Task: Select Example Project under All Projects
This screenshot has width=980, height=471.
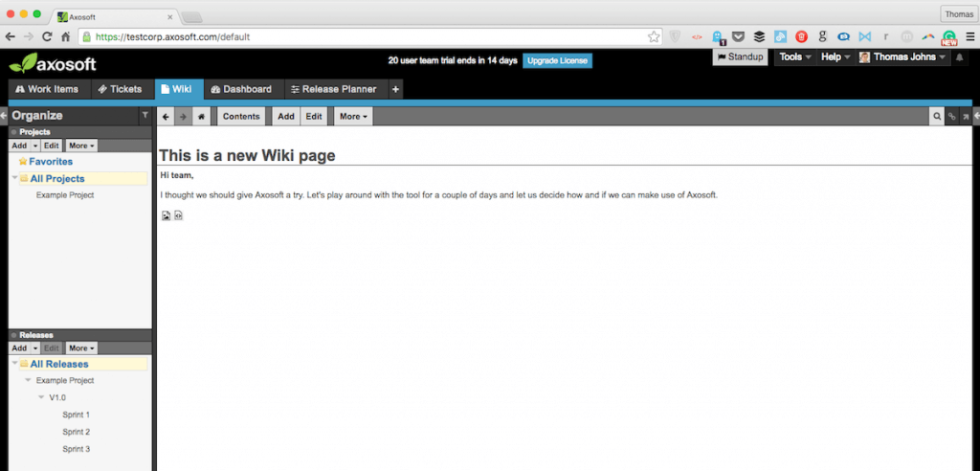Action: (x=65, y=195)
